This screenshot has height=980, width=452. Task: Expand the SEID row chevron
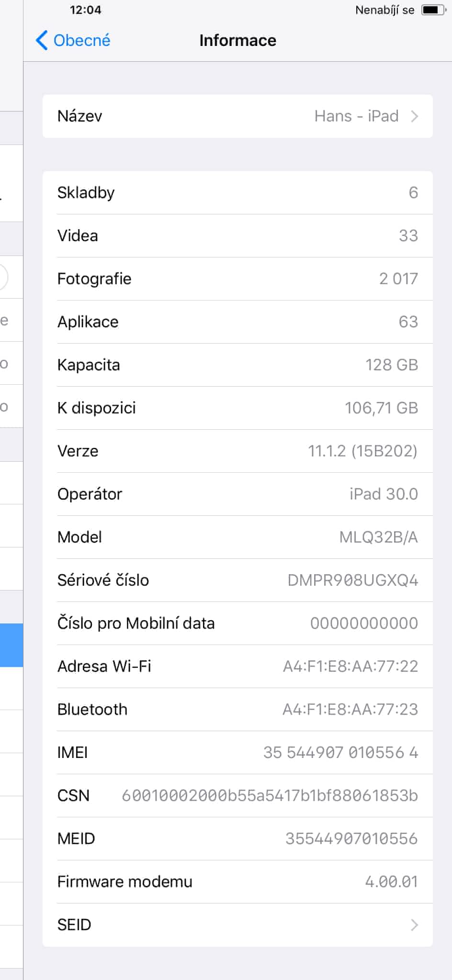(x=415, y=925)
